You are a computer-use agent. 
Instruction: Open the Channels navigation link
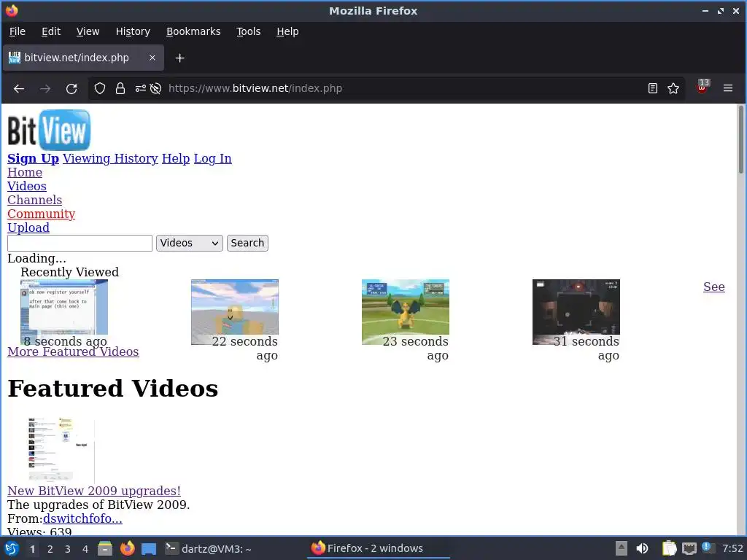[34, 200]
